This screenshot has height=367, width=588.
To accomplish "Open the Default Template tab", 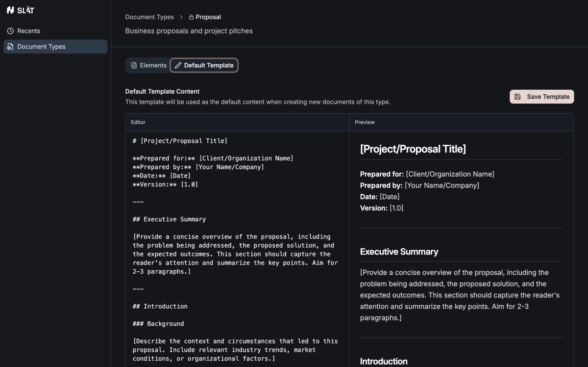I will pyautogui.click(x=204, y=65).
